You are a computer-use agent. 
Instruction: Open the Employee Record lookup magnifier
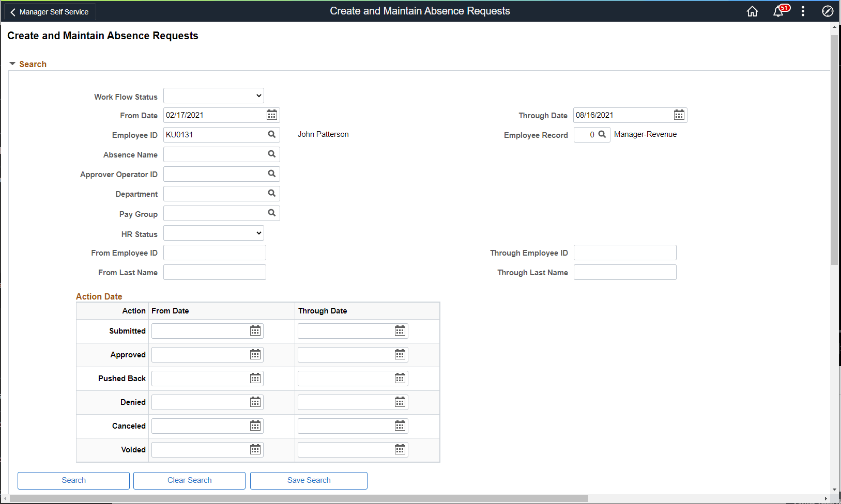(602, 134)
